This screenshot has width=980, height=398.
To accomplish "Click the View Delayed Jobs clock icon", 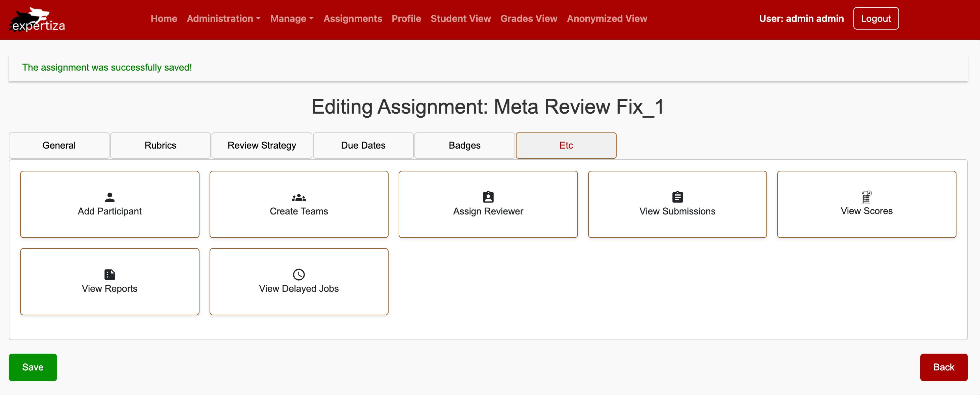I will pos(299,275).
